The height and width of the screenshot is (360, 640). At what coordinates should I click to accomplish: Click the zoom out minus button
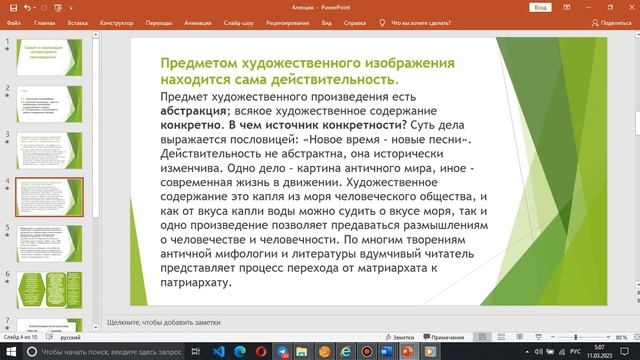pyautogui.click(x=553, y=337)
